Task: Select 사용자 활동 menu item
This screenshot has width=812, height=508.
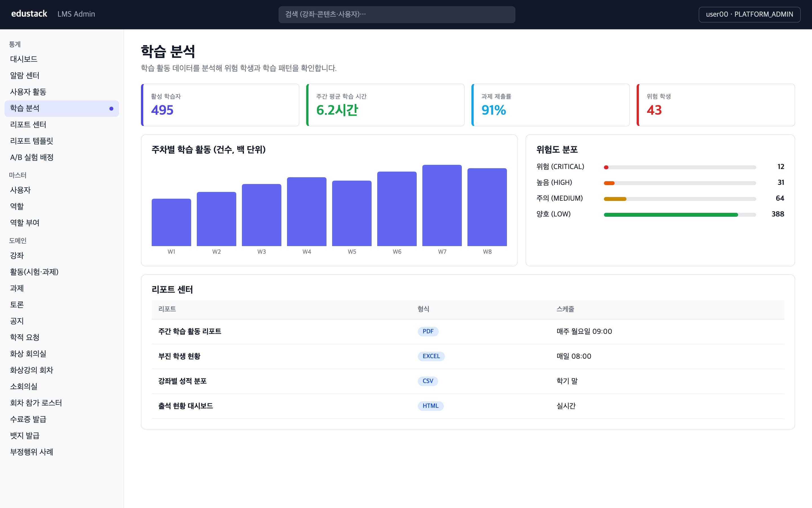Action: point(62,92)
